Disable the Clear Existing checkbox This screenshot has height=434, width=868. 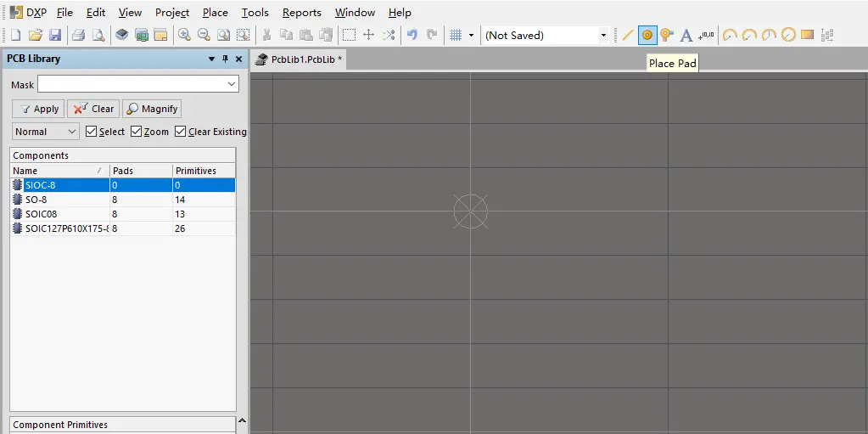[x=180, y=132]
